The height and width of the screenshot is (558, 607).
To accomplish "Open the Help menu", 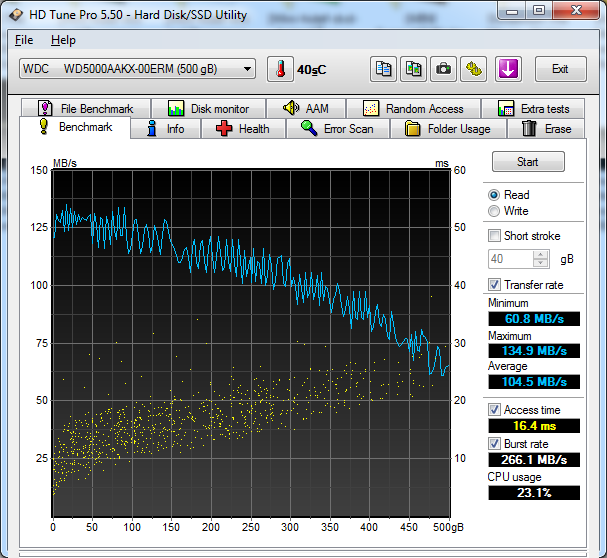I will coord(63,40).
